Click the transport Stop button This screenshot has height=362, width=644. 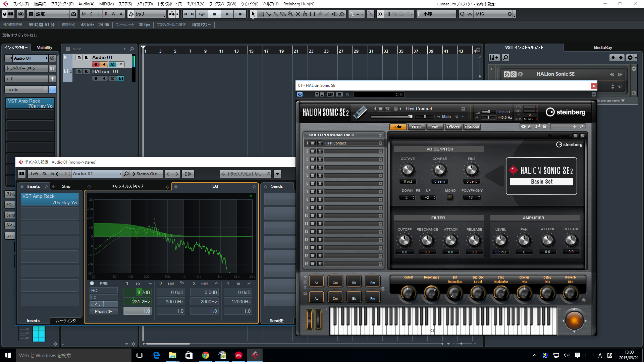click(214, 14)
